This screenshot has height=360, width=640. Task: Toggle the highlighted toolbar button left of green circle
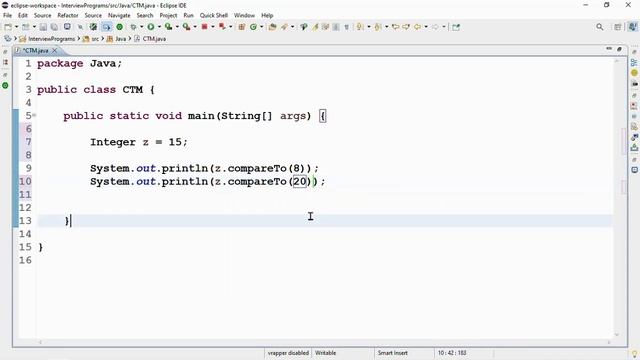[107, 27]
